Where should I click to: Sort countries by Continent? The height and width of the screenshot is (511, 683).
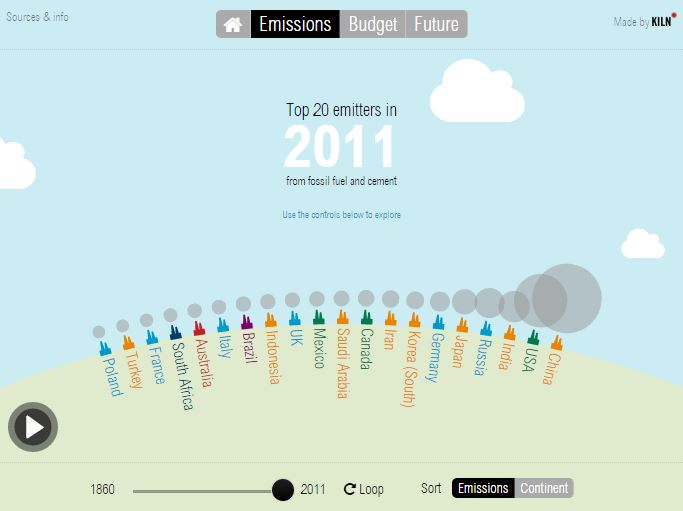[x=544, y=488]
